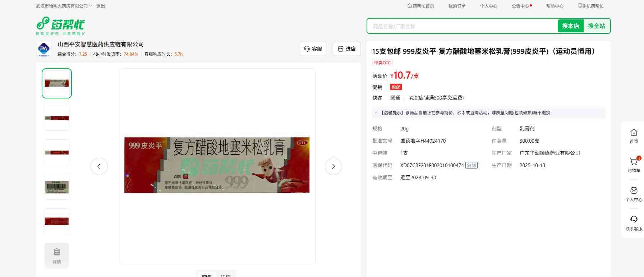Open 公告中心 in the top menu
This screenshot has width=644, height=277.
[x=521, y=6]
